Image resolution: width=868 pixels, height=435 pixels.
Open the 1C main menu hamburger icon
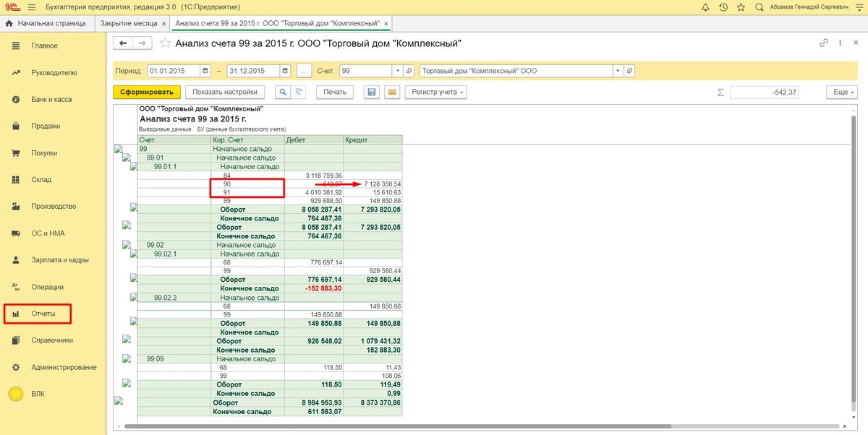(32, 7)
